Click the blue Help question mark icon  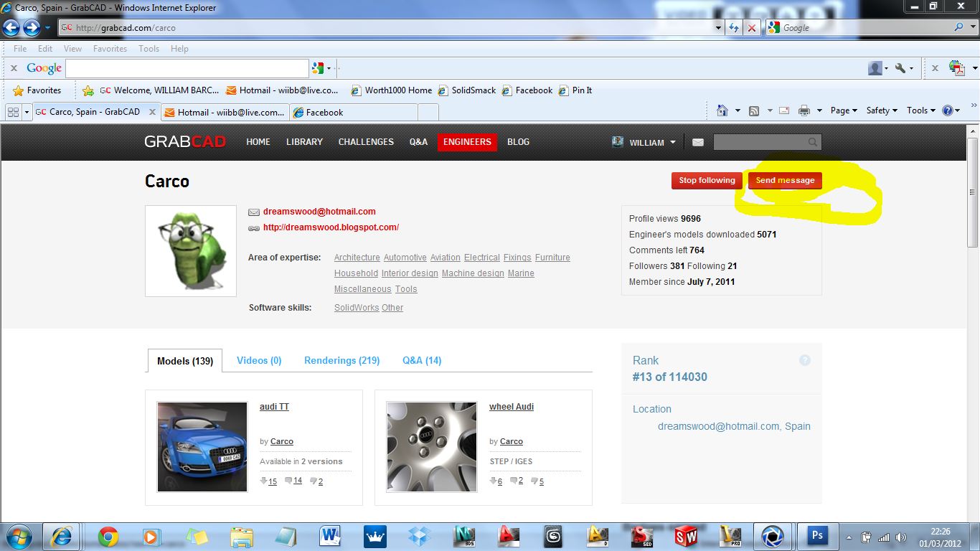pos(947,110)
